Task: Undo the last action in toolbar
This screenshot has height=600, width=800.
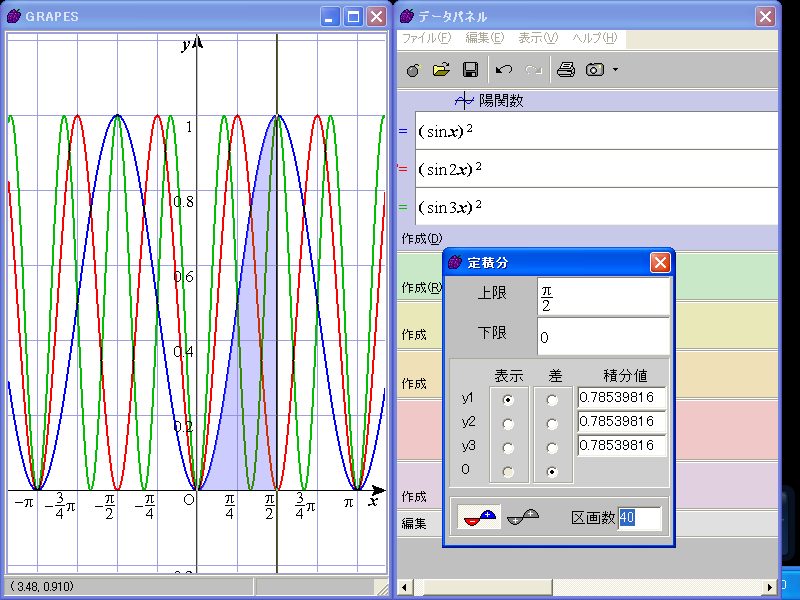Action: pyautogui.click(x=504, y=70)
